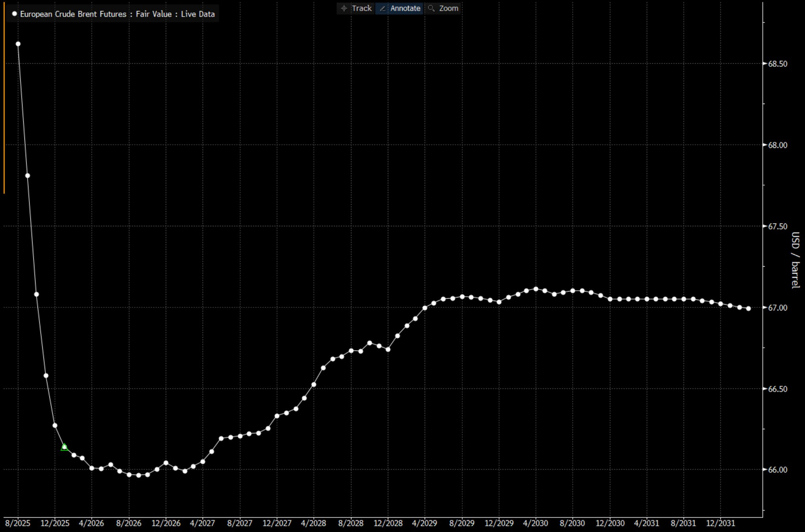
Task: Click the 12/2027 x-axis date label
Action: 277,523
